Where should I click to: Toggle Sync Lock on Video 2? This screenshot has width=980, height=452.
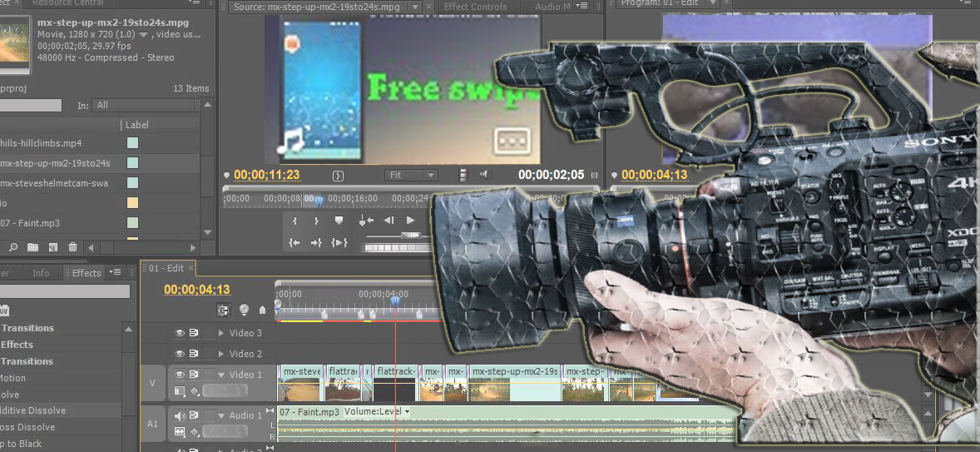click(x=195, y=354)
